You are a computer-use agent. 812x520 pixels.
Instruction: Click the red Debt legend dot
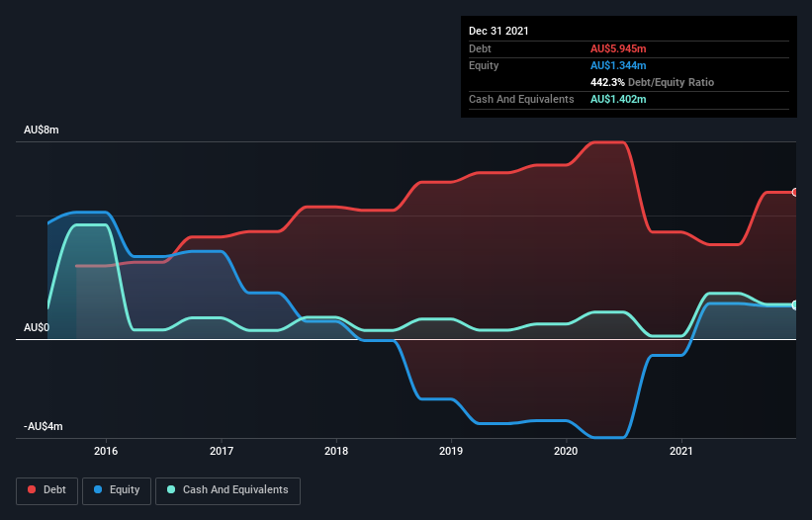pos(32,489)
